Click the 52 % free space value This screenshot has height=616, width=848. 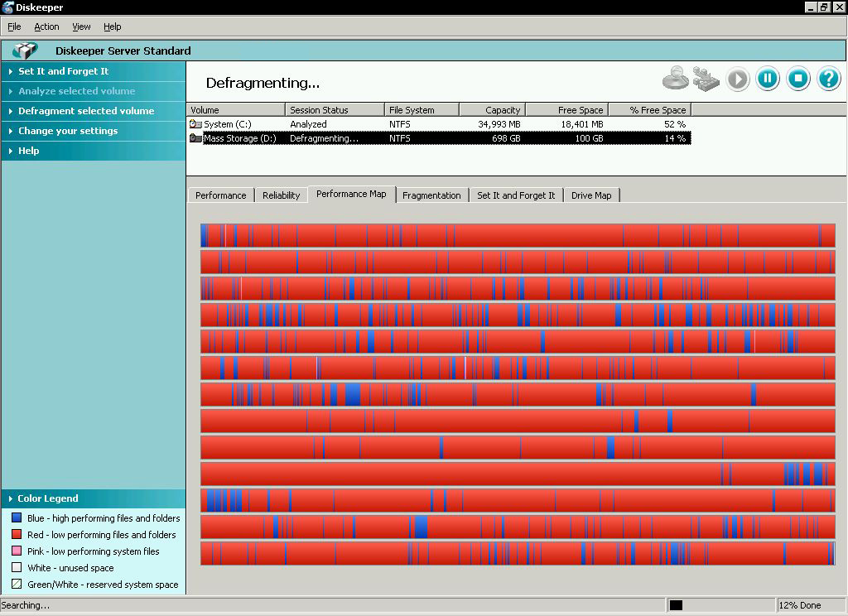coord(675,124)
